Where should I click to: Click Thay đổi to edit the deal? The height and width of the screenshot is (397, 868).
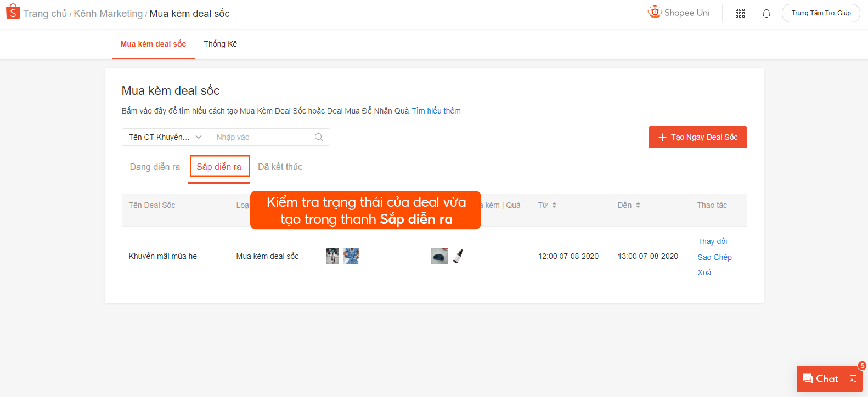[x=712, y=241]
